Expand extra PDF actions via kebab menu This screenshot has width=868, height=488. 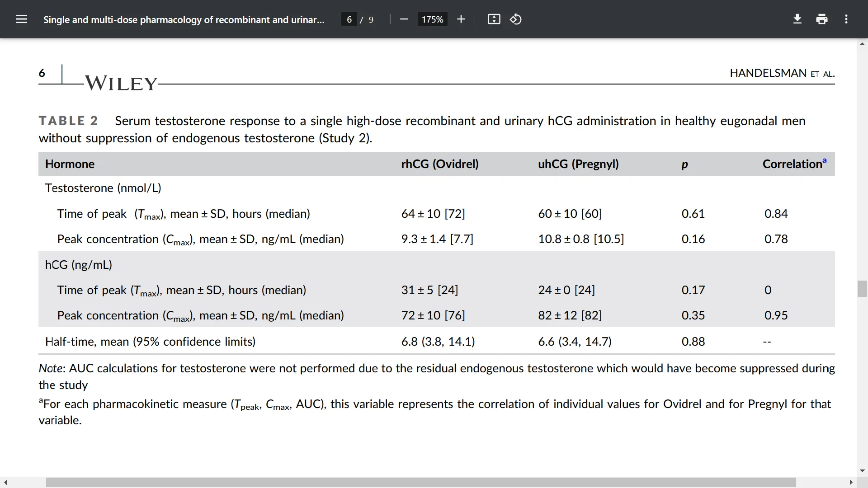[846, 19]
